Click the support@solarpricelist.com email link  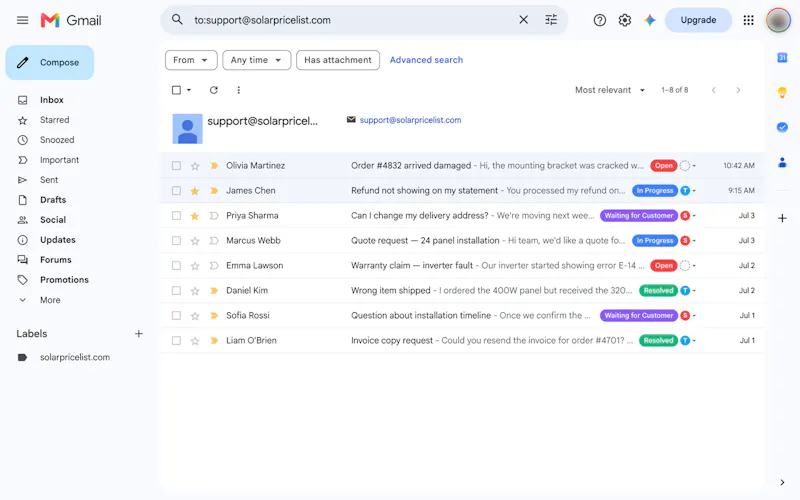click(410, 120)
